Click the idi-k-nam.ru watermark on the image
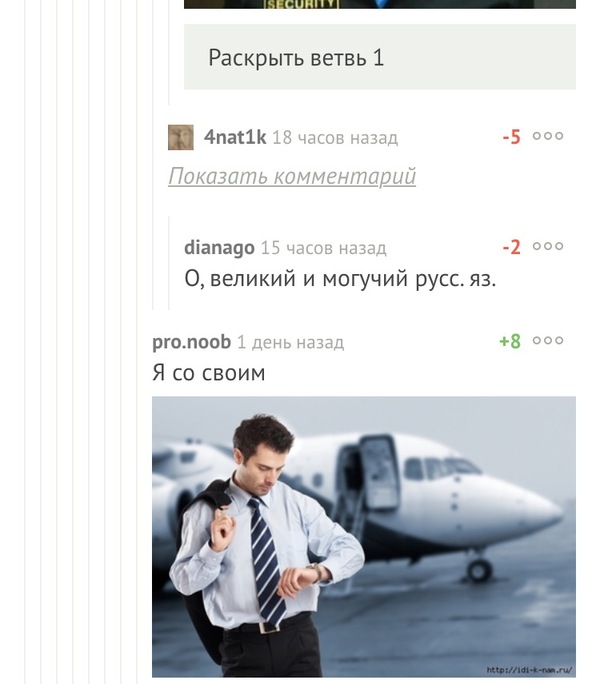This screenshot has width=600, height=684. coord(529,670)
